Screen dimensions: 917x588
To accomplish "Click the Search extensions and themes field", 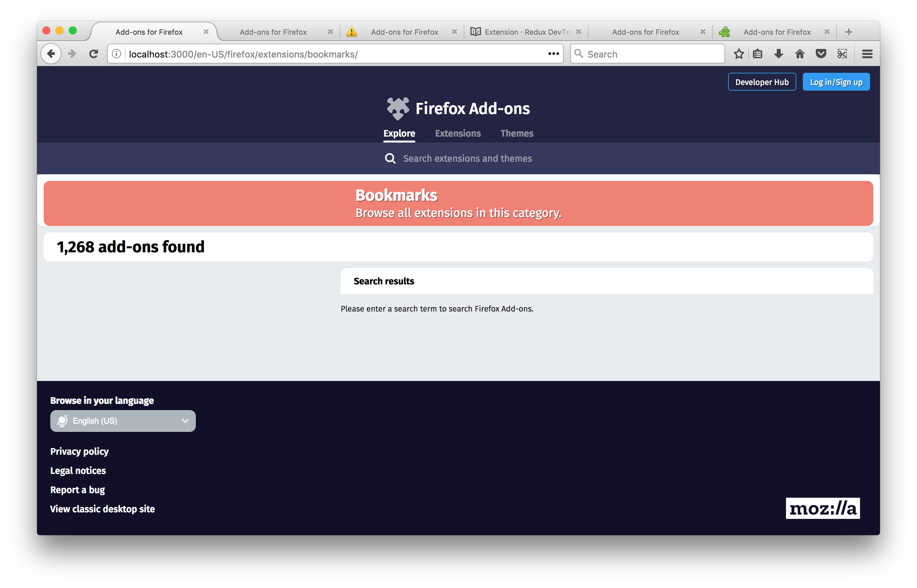I will point(467,158).
